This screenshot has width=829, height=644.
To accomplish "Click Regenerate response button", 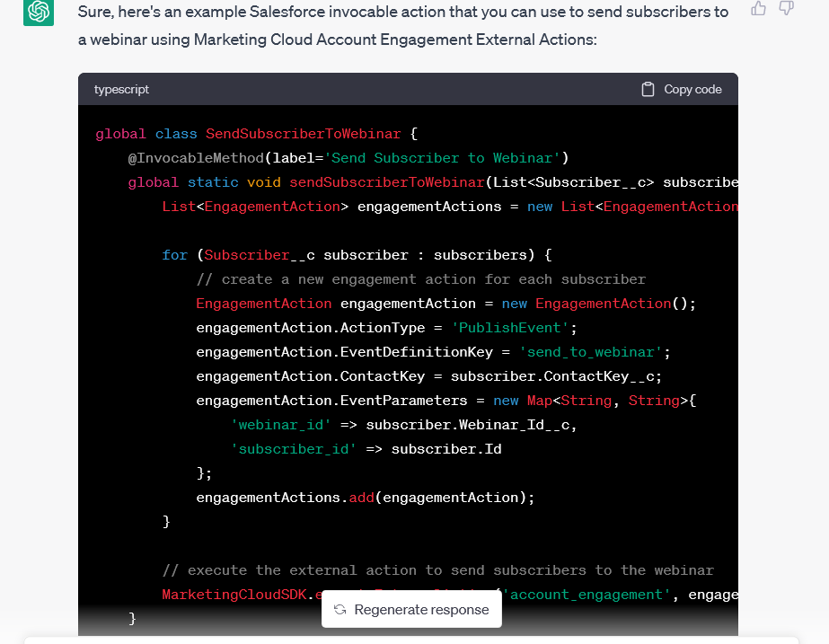I will (x=411, y=610).
